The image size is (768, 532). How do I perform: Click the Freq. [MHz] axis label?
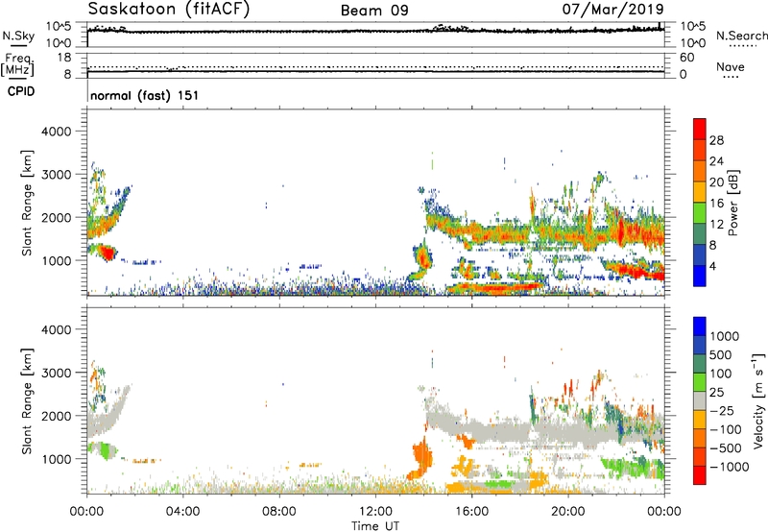click(x=17, y=65)
